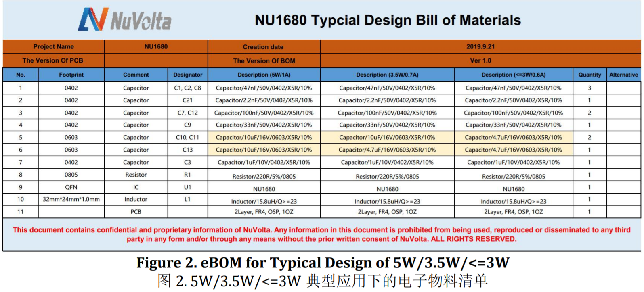Screen dimensions: 644x292
Task: Select 5W cell 'Capacitor/47nF/50V/0402/X5R/10%'
Action: point(264,88)
